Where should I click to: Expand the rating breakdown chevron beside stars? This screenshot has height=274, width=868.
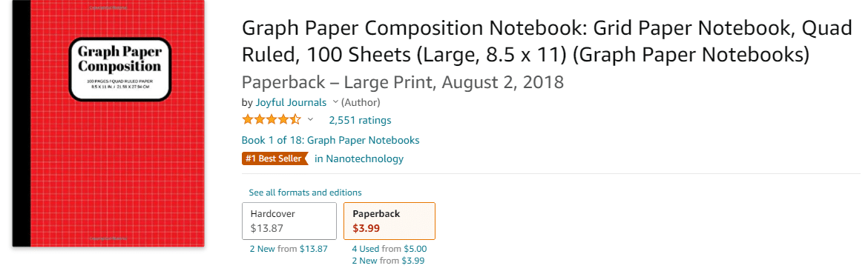click(x=311, y=119)
